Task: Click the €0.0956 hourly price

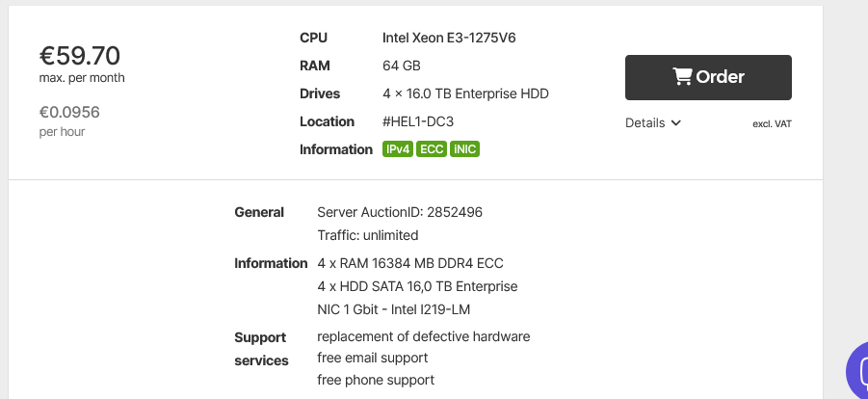Action: click(69, 112)
